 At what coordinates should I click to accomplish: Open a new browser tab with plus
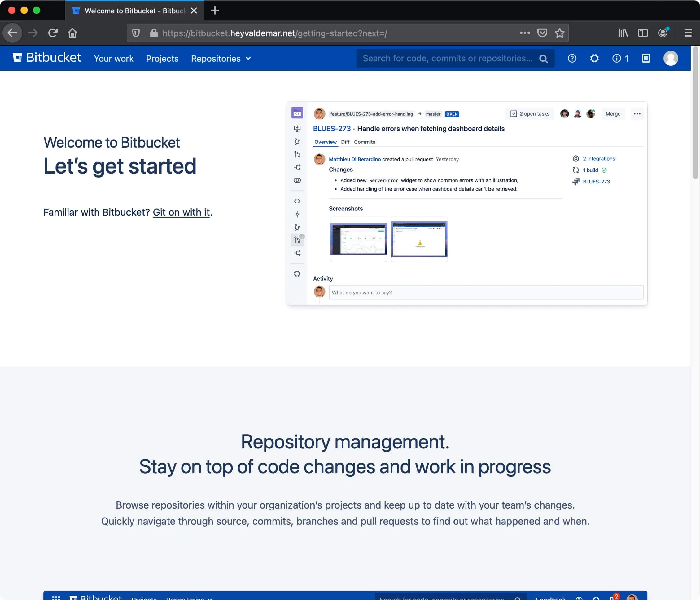215,11
